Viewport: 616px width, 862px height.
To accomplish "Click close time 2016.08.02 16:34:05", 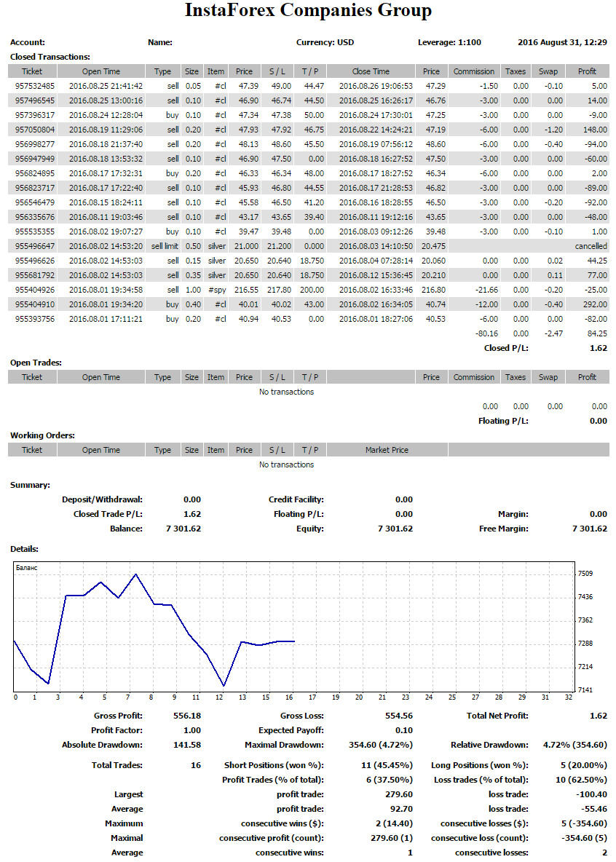I will [376, 304].
